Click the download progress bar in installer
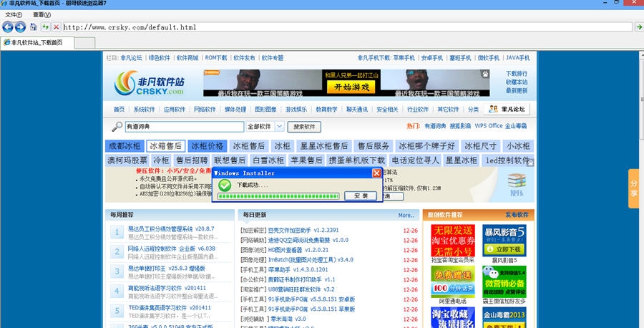644x328 pixels. [x=278, y=196]
